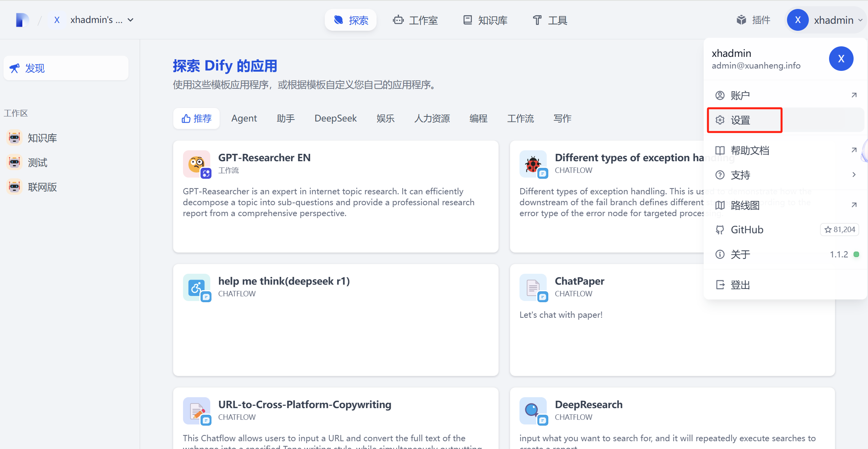Collapse the xhadmin account menu in header

(825, 20)
